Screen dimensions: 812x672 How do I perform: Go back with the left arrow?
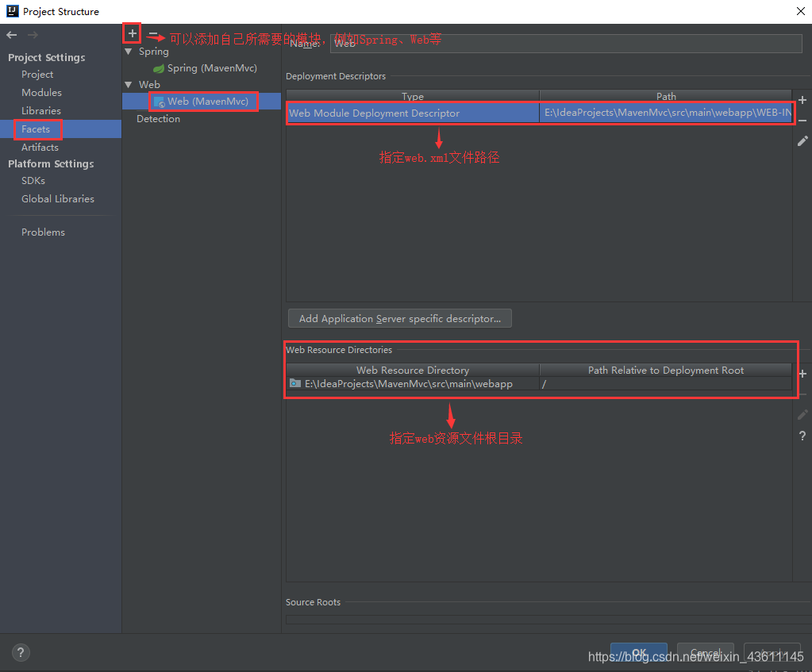(12, 35)
